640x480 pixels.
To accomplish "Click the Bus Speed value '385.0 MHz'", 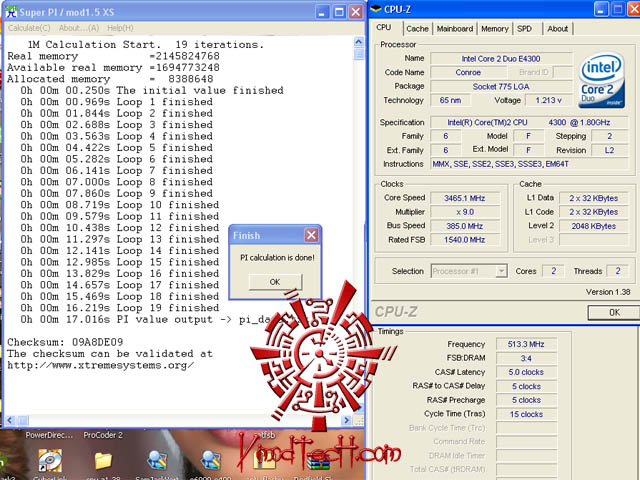I will [465, 226].
